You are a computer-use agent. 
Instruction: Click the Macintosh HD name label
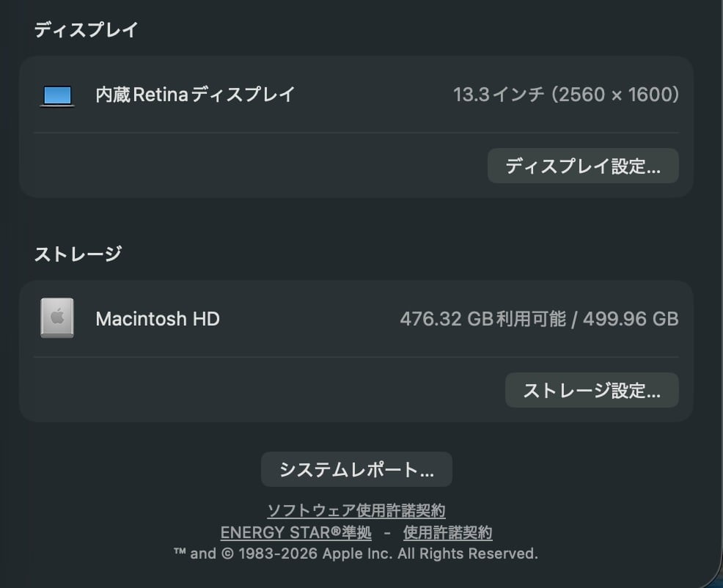tap(158, 319)
